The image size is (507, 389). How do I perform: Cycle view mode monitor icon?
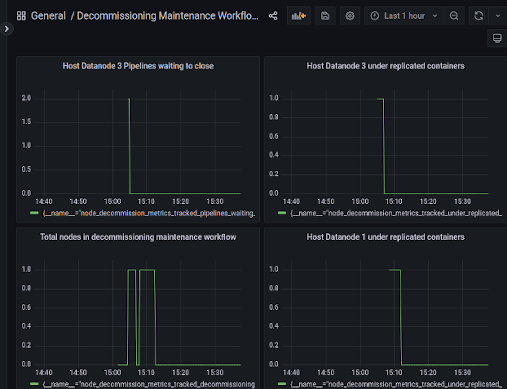click(497, 38)
